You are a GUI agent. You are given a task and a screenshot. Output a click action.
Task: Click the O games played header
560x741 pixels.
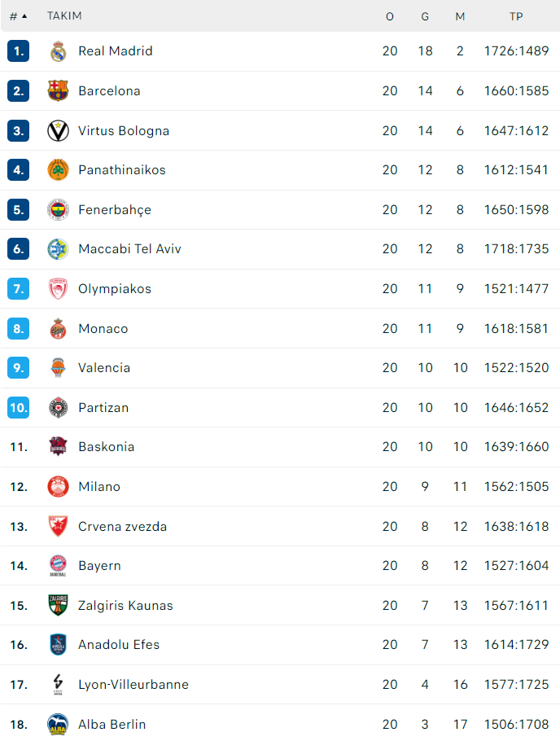(x=389, y=16)
